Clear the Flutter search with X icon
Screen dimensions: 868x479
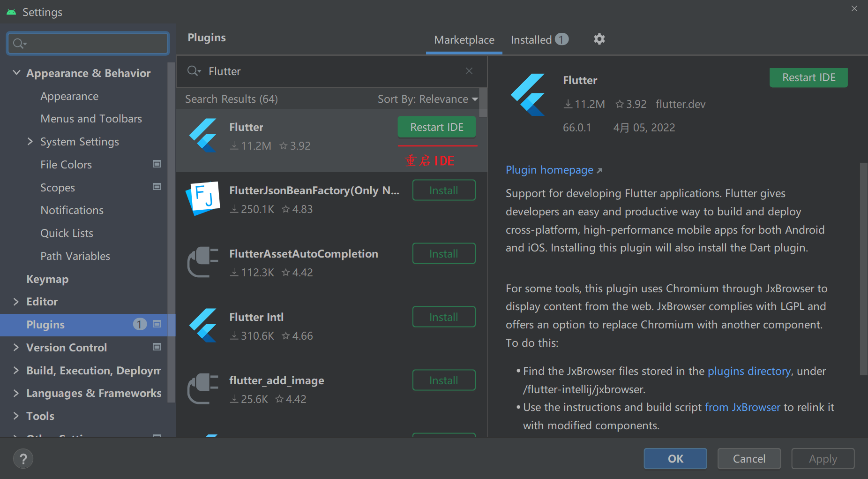[x=469, y=71]
